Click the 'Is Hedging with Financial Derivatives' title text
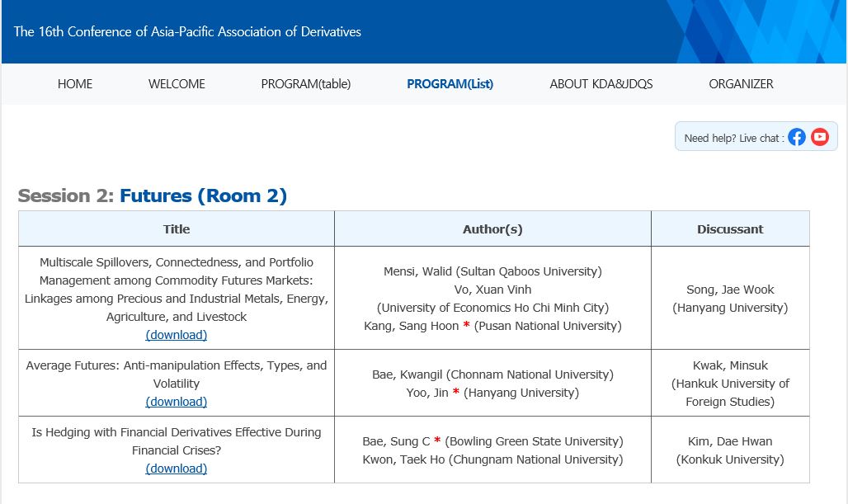The image size is (848, 504). [x=177, y=441]
